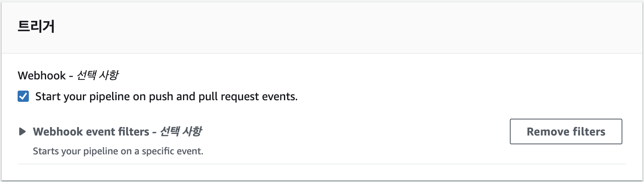Click the Remove filters button

pyautogui.click(x=566, y=131)
